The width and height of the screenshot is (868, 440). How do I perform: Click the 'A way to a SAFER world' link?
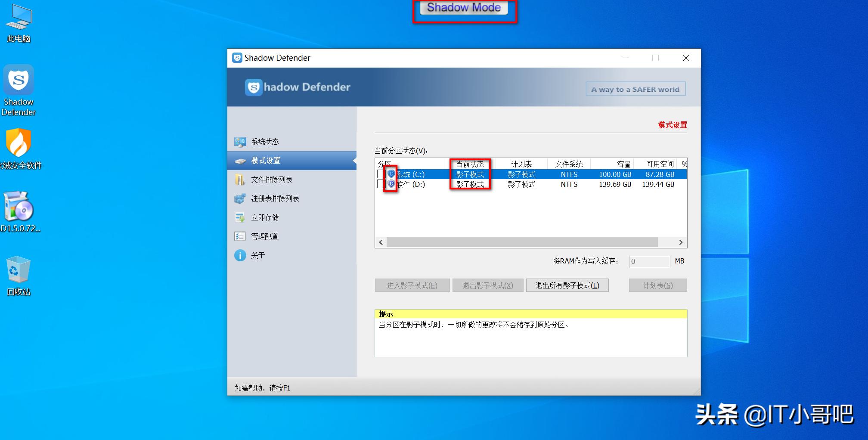pos(635,89)
